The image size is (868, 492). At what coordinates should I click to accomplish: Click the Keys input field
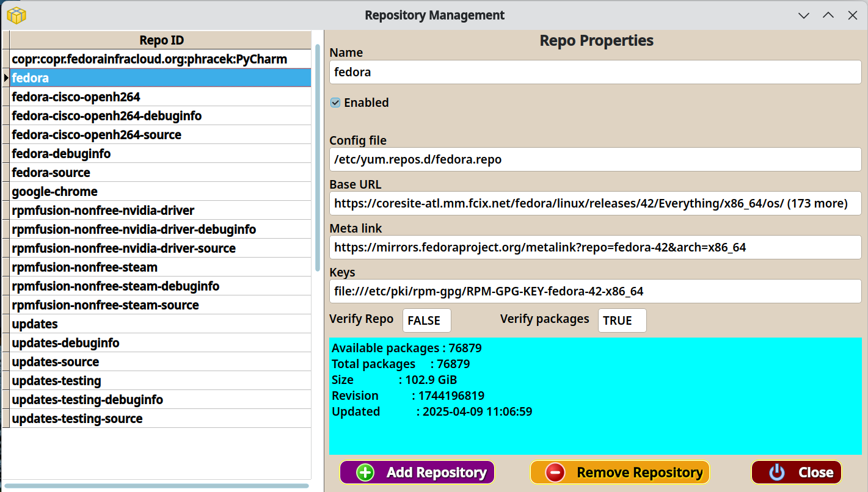[595, 292]
